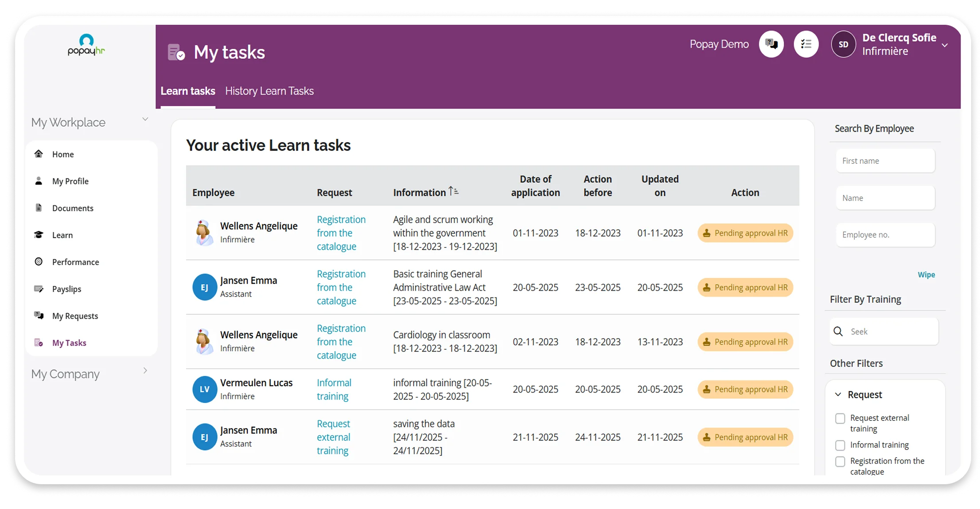Click the Date of application column header
980x509 pixels.
click(536, 186)
